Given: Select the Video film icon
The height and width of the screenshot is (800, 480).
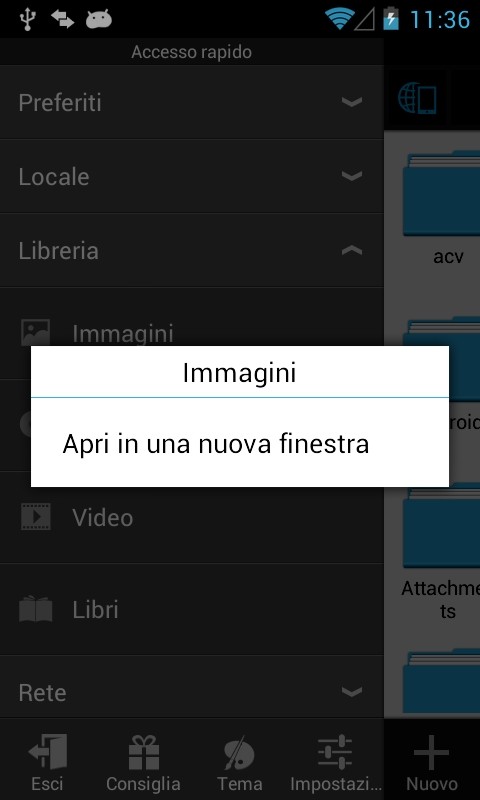Looking at the screenshot, I should (36, 516).
